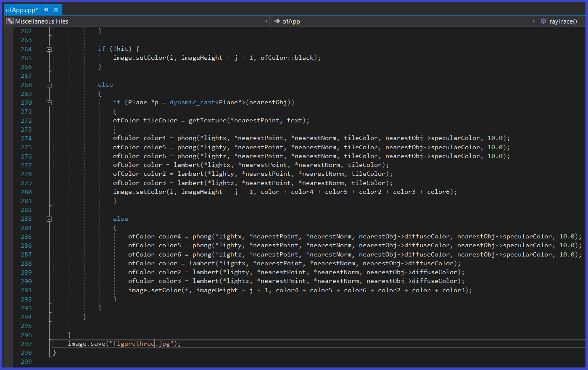The width and height of the screenshot is (588, 370).
Task: Close the ofApp.cpp tab
Action: [x=56, y=10]
